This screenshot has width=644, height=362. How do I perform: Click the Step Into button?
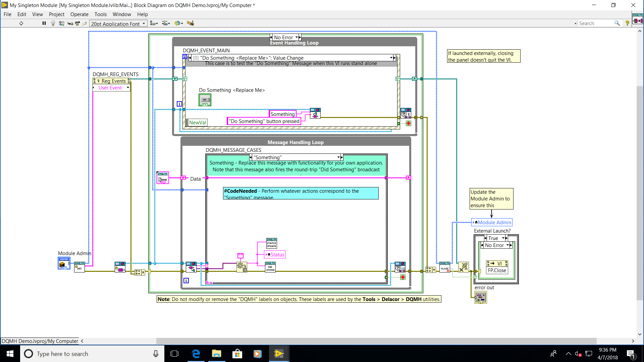70,23
